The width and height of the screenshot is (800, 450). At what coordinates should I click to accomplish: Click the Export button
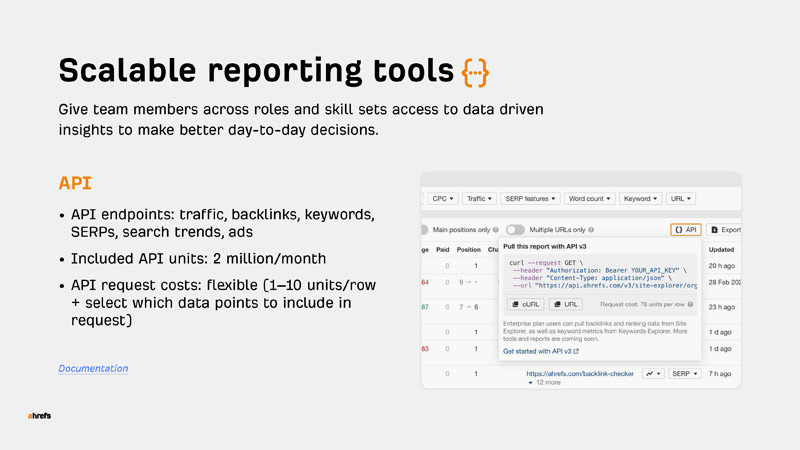(x=725, y=230)
